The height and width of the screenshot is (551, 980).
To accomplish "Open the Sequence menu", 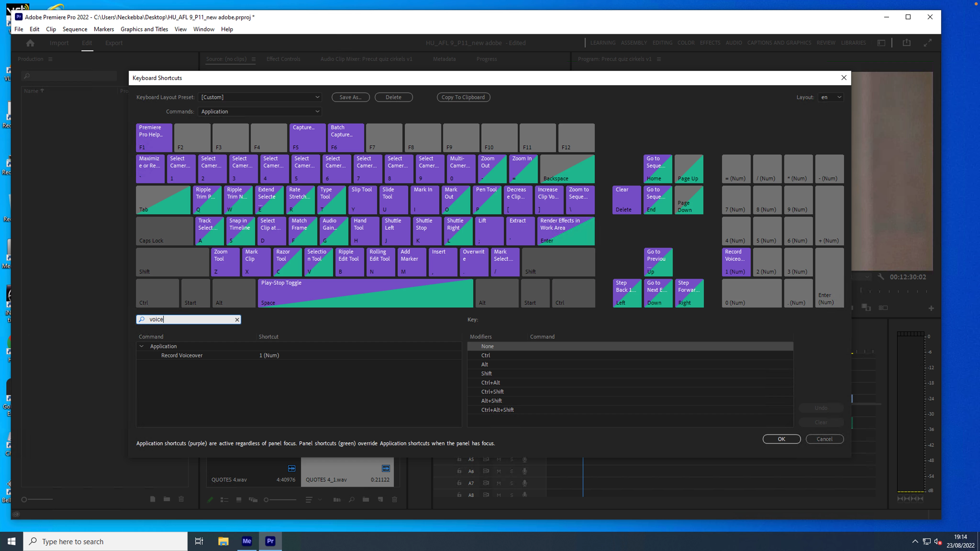I will (x=75, y=29).
